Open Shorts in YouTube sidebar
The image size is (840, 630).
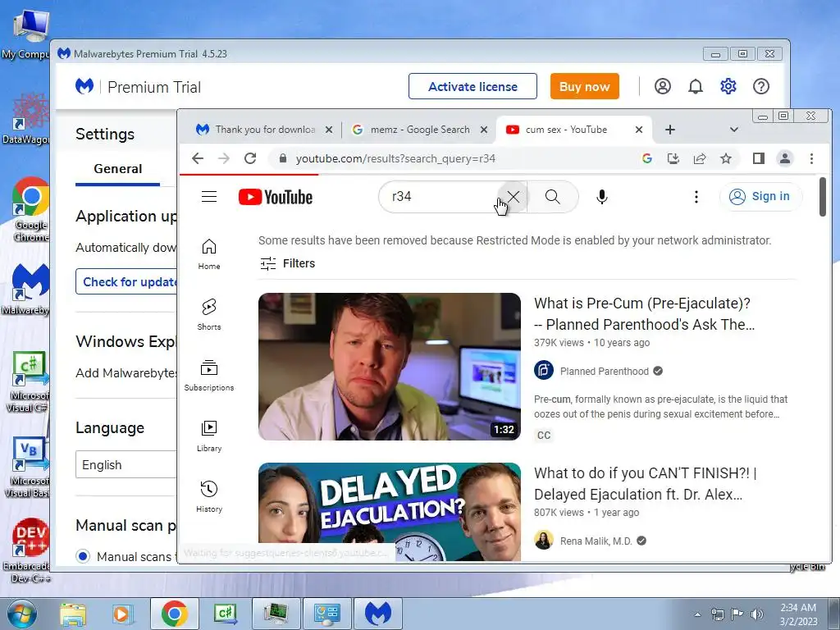coord(209,315)
